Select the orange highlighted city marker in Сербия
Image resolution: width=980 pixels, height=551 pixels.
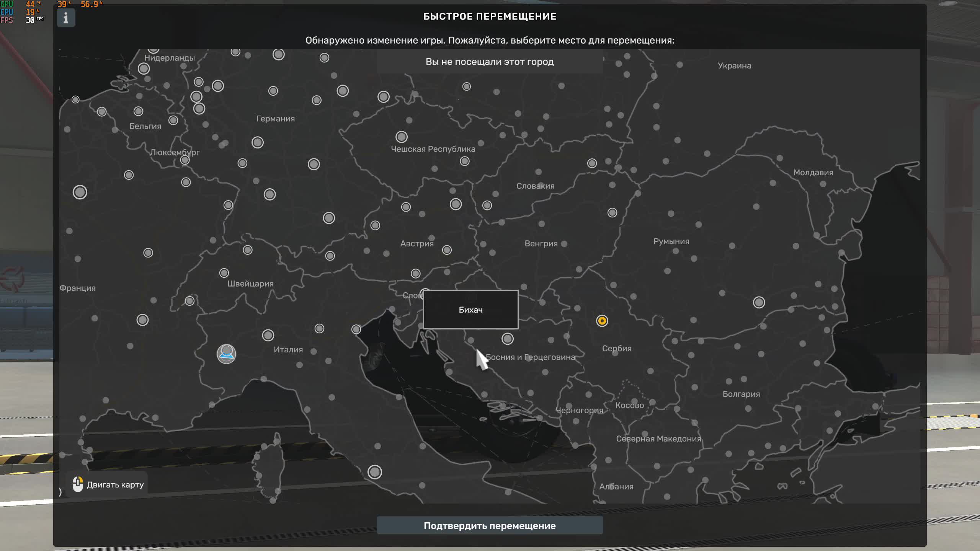point(602,321)
